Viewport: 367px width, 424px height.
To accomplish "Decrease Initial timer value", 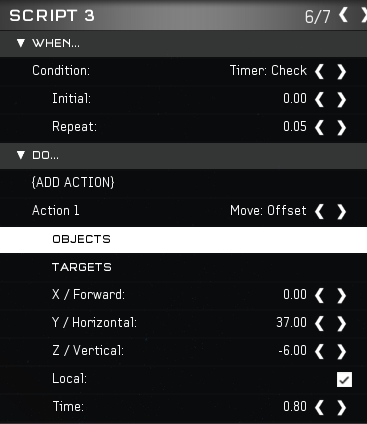I will pyautogui.click(x=319, y=99).
